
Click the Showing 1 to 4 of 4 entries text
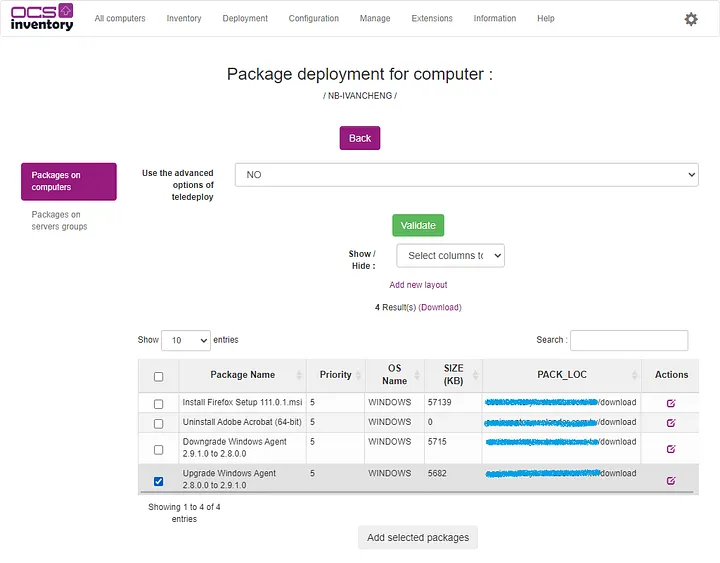(x=184, y=513)
